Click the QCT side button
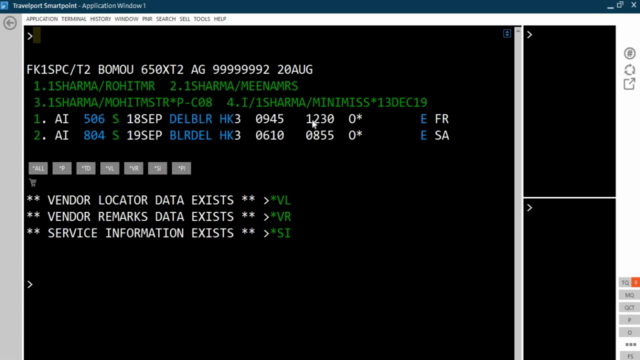The image size is (640, 360). pos(629,307)
